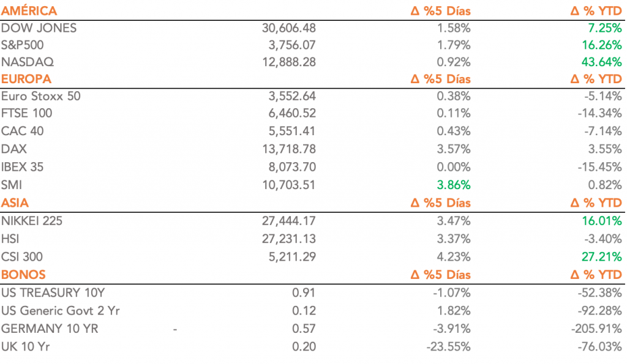Click the GERMANY 10 YR YTD value -205.91%
This screenshot has width=627, height=364.
(597, 329)
